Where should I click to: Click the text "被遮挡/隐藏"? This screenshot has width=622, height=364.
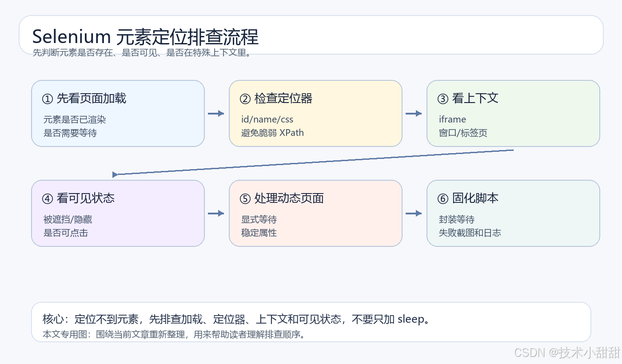click(x=68, y=219)
